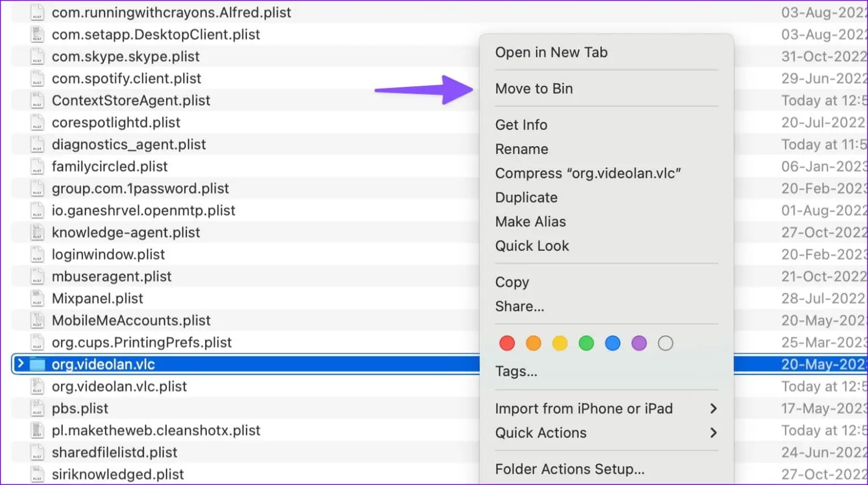Image resolution: width=868 pixels, height=485 pixels.
Task: Choose Make Alias
Action: pyautogui.click(x=531, y=222)
